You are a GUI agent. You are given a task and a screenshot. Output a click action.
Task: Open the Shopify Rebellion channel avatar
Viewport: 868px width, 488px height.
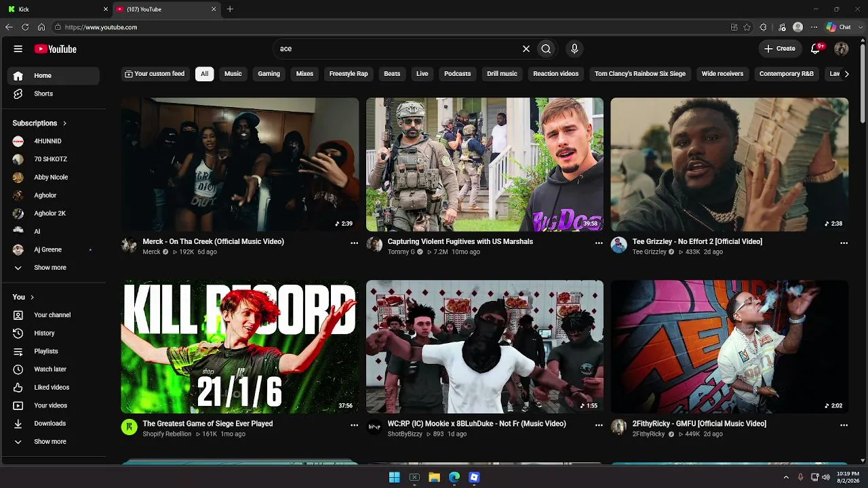point(129,427)
